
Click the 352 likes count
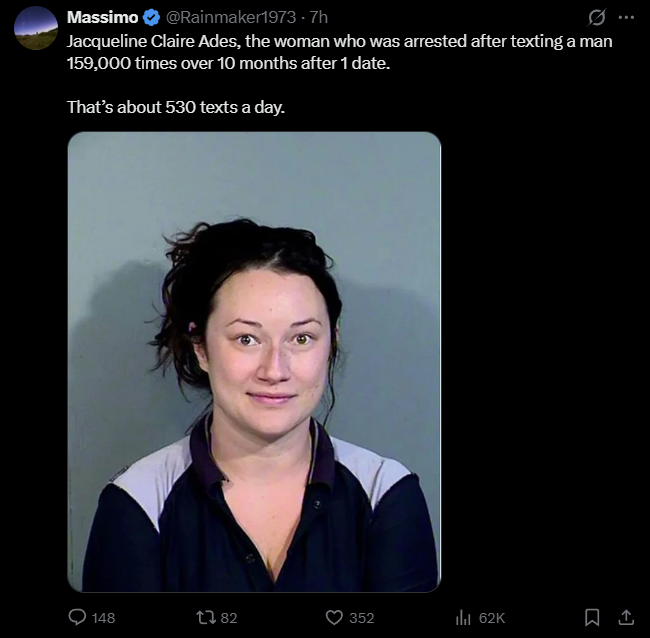pos(361,618)
